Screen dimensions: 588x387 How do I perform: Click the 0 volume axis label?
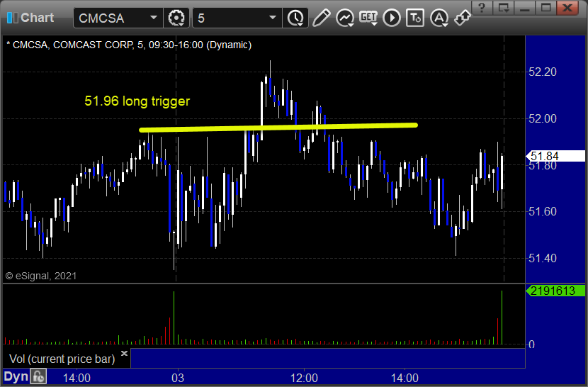click(531, 344)
